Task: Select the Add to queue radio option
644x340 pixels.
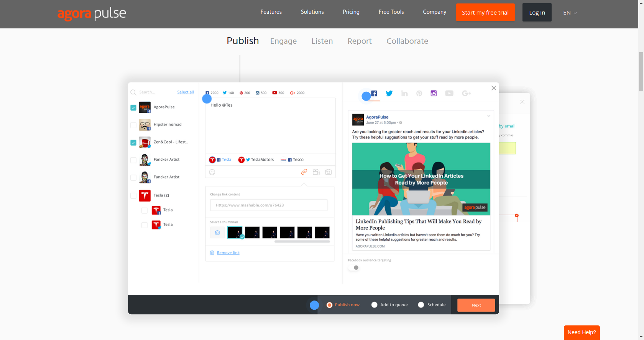Action: point(375,305)
